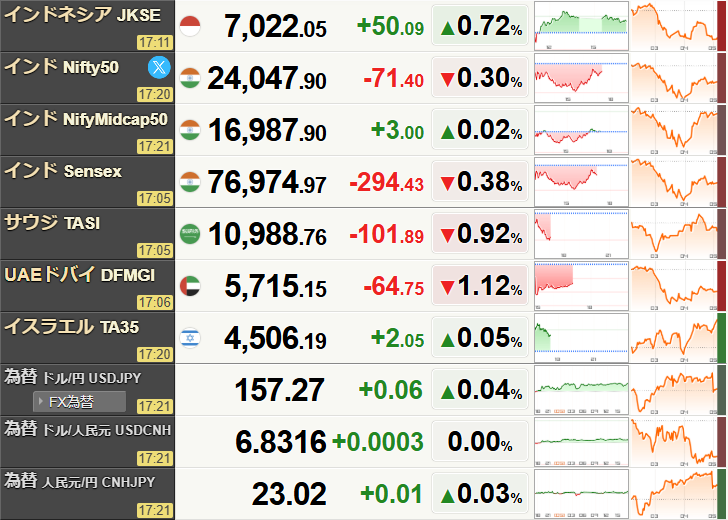Open インドネシア JKSE index name
728x520 pixels.
coord(83,14)
